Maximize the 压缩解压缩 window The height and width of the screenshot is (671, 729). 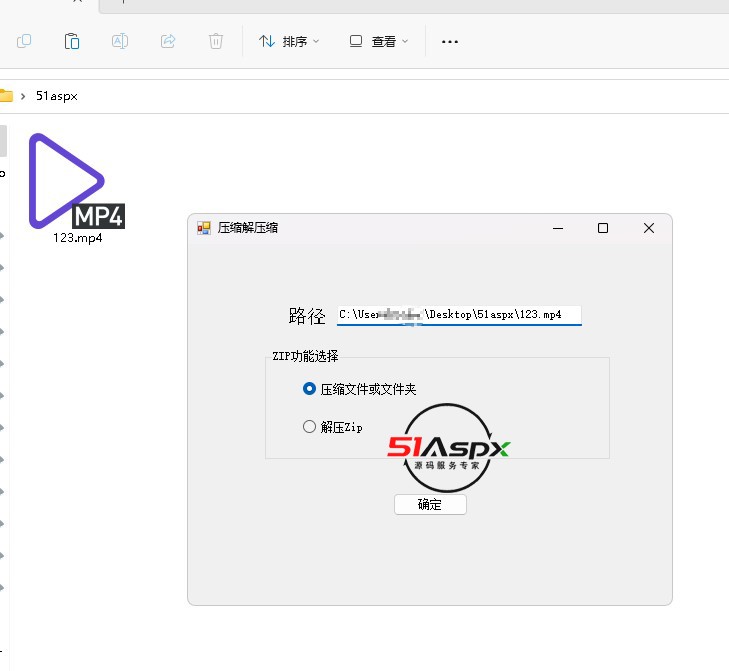pos(603,228)
